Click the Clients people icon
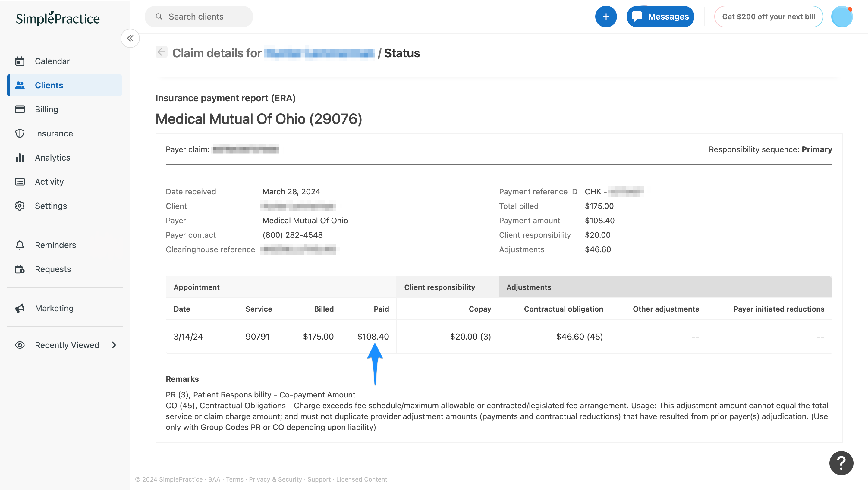This screenshot has width=868, height=502. pos(20,85)
